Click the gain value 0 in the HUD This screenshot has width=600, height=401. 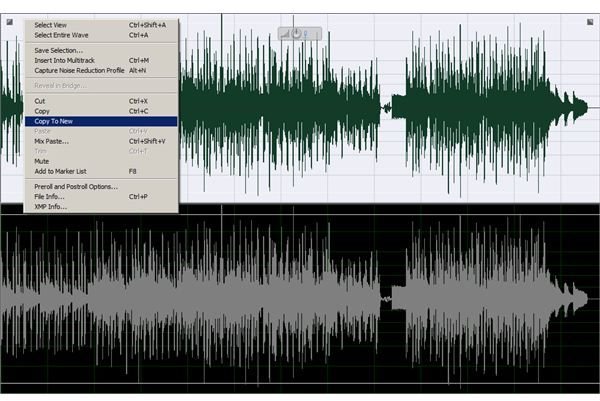tap(305, 34)
